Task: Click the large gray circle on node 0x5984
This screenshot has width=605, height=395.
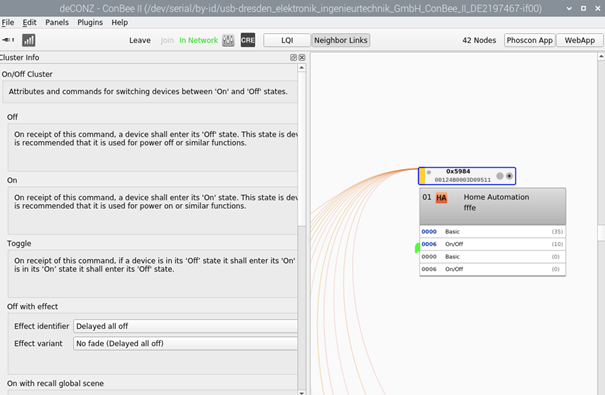Action: coord(500,176)
